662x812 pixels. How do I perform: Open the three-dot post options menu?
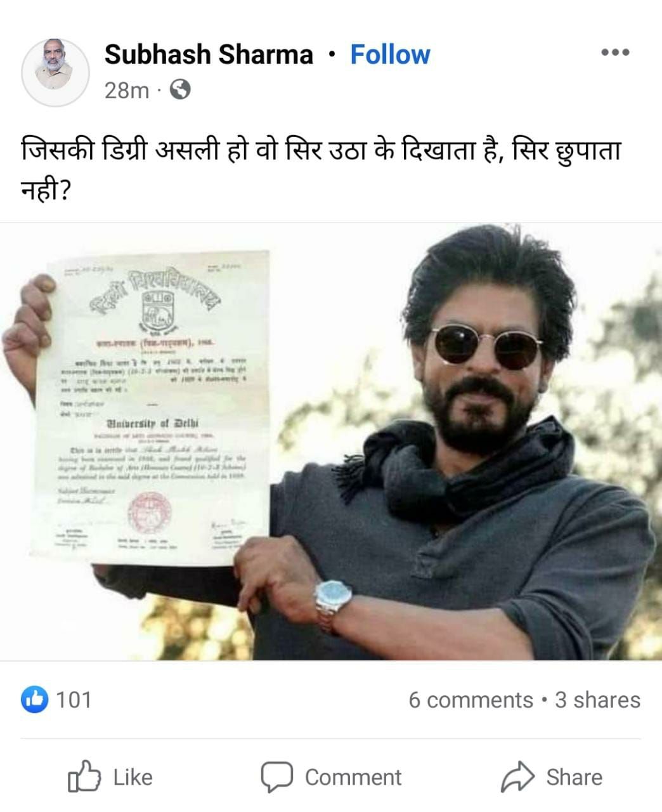615,53
